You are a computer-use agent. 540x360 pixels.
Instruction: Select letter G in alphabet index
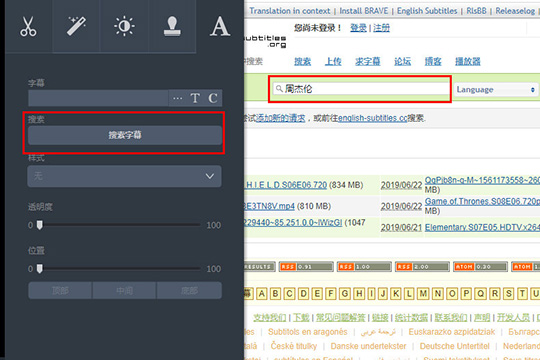pyautogui.click(x=344, y=294)
